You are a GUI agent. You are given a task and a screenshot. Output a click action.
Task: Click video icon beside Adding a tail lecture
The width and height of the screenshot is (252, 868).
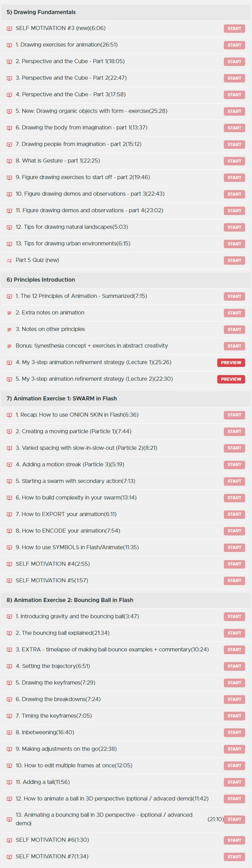10,783
